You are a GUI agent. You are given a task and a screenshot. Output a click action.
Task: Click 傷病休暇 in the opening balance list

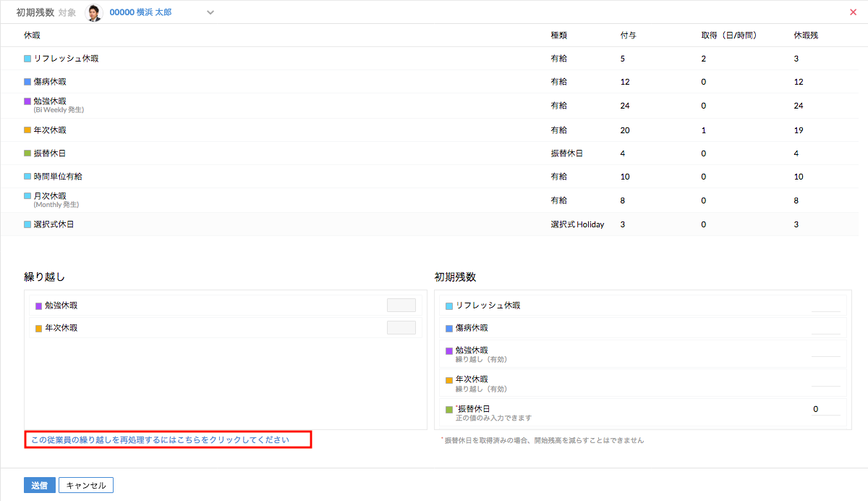472,328
